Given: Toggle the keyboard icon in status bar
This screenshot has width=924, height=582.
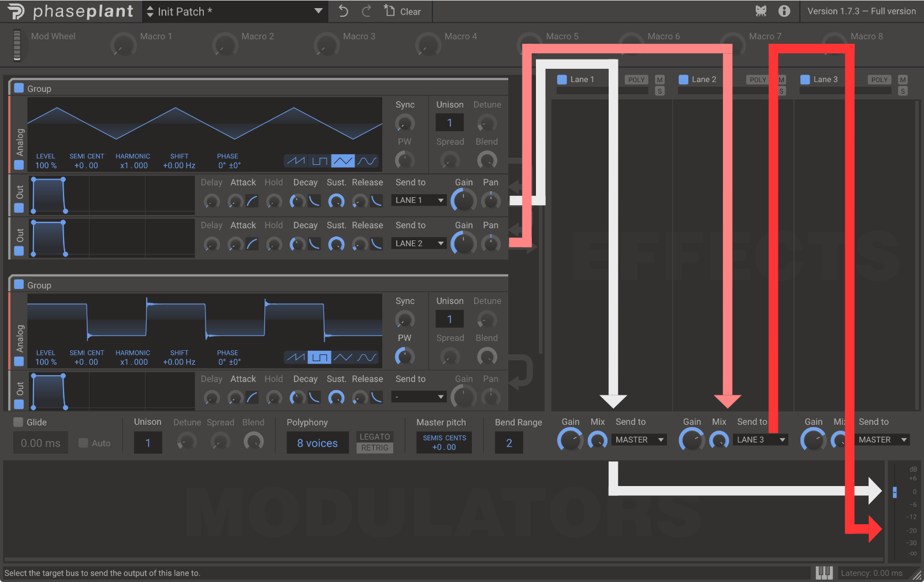Looking at the screenshot, I should pyautogui.click(x=824, y=573).
